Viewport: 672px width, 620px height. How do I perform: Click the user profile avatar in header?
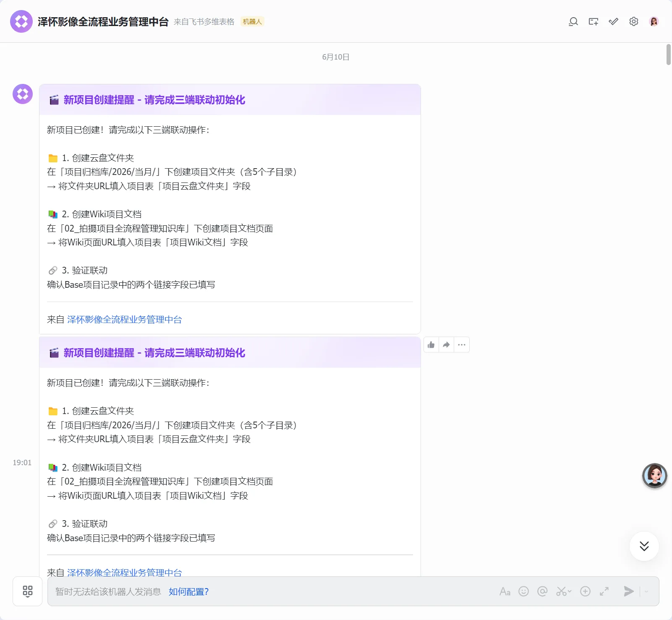654,21
